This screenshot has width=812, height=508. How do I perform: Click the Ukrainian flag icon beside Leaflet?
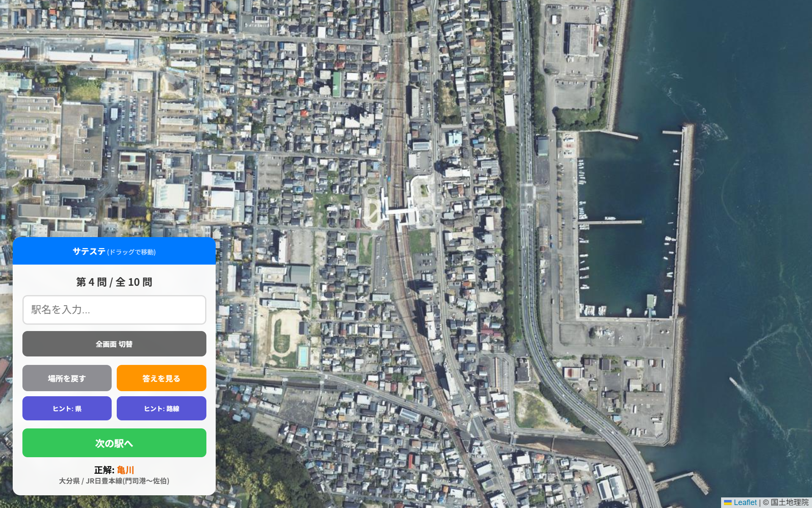pyautogui.click(x=728, y=502)
